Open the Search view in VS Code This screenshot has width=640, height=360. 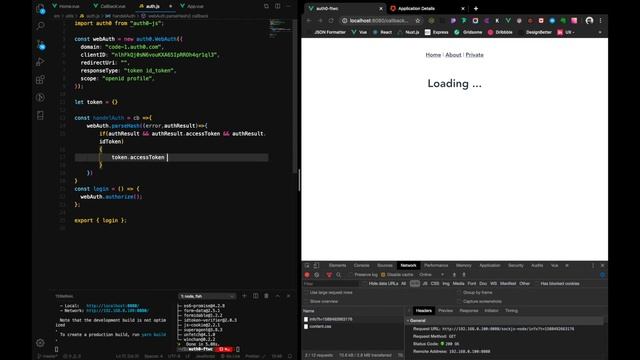[x=40, y=27]
